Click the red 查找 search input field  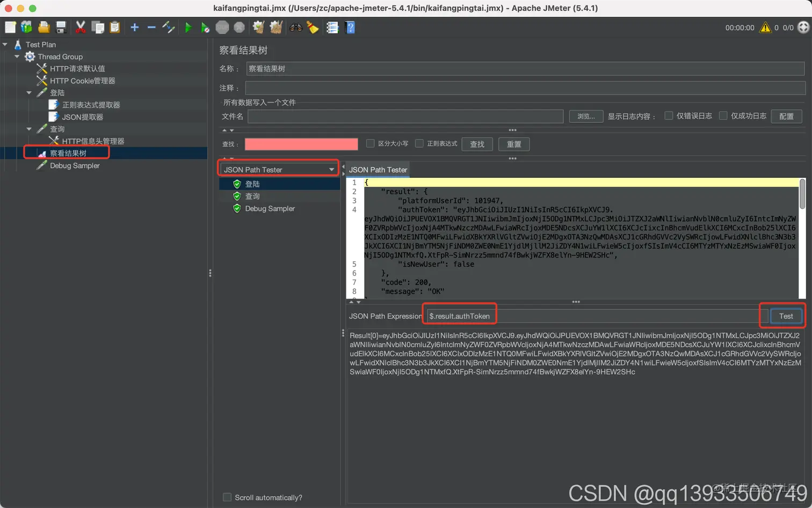[301, 144]
